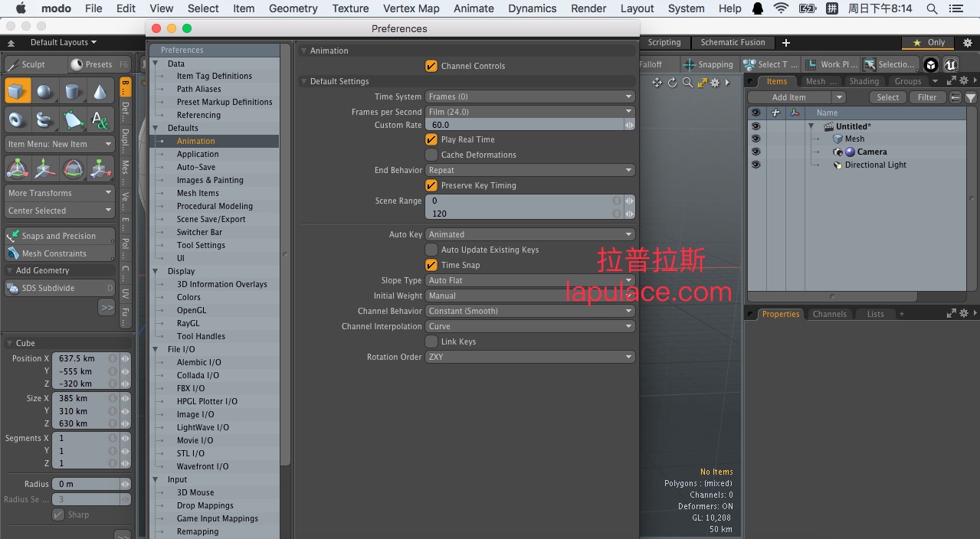Toggle the Time Snap checkbox
The height and width of the screenshot is (539, 980).
431,265
